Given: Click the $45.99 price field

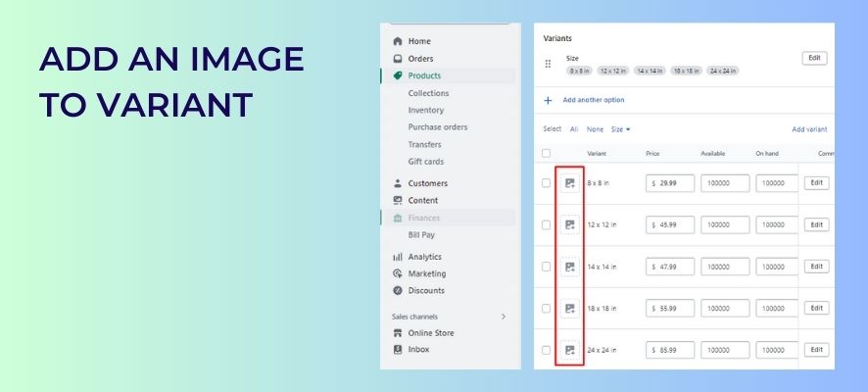Looking at the screenshot, I should (x=670, y=224).
